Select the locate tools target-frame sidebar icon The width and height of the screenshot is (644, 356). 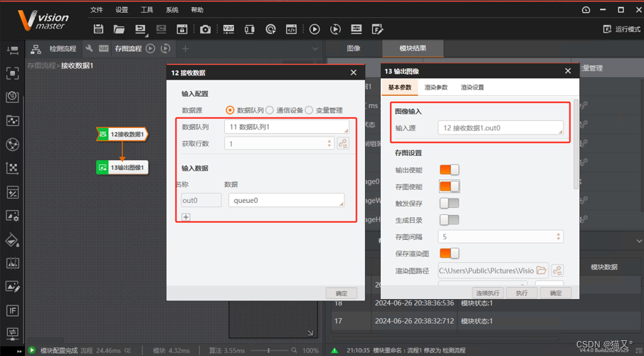point(12,73)
